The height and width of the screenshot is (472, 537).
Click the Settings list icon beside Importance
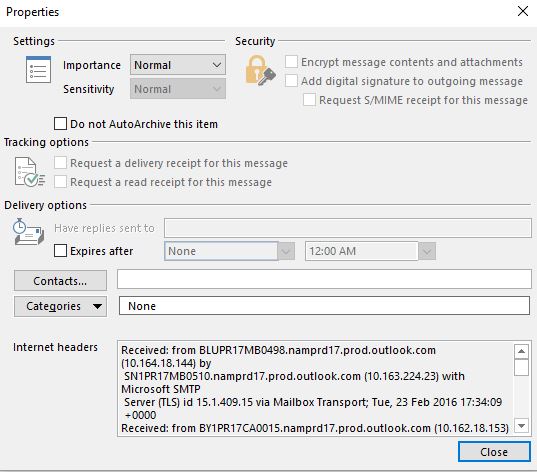[x=38, y=70]
